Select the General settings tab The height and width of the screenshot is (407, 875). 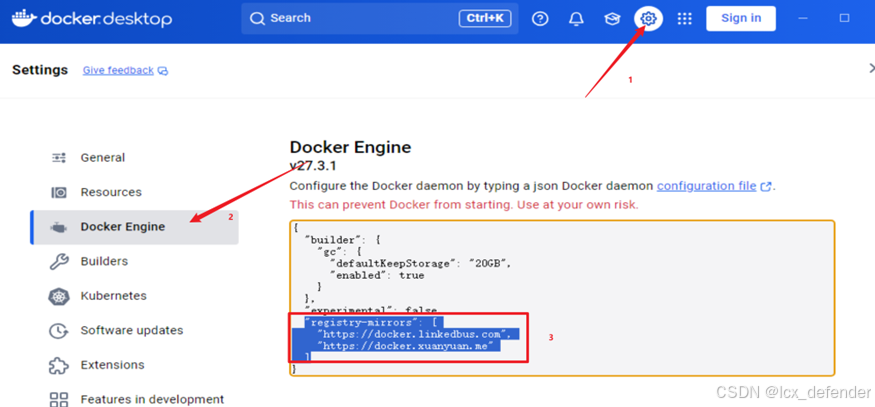(x=134, y=158)
